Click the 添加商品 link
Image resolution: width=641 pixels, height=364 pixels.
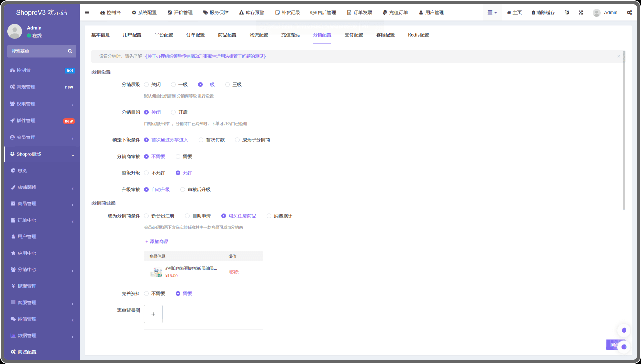pos(157,242)
